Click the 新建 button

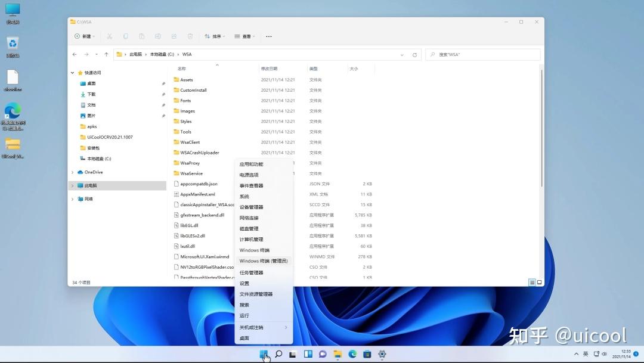point(83,36)
